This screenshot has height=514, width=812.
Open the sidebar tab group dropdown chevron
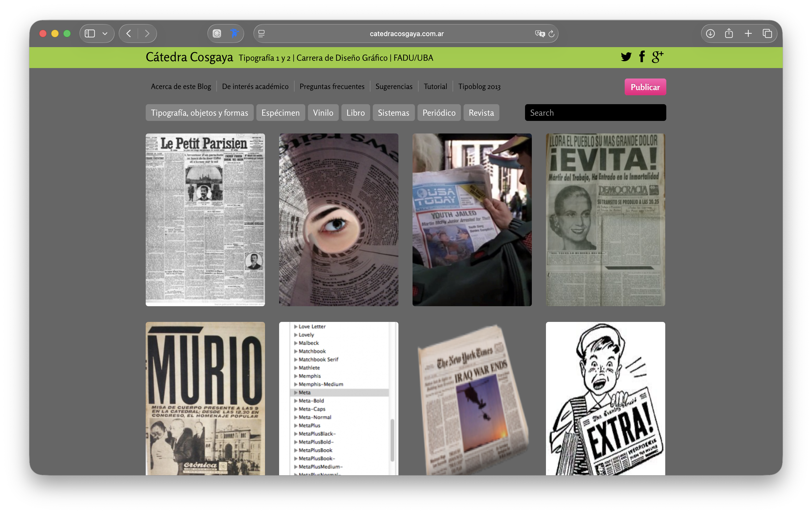[x=105, y=34]
